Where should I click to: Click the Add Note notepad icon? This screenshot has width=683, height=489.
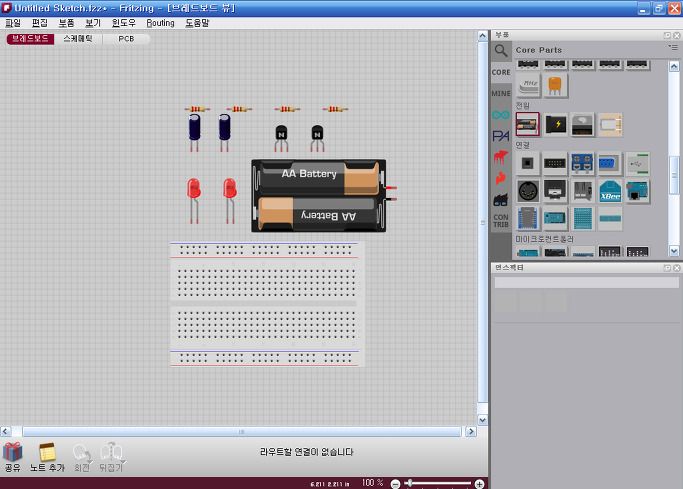(x=47, y=452)
